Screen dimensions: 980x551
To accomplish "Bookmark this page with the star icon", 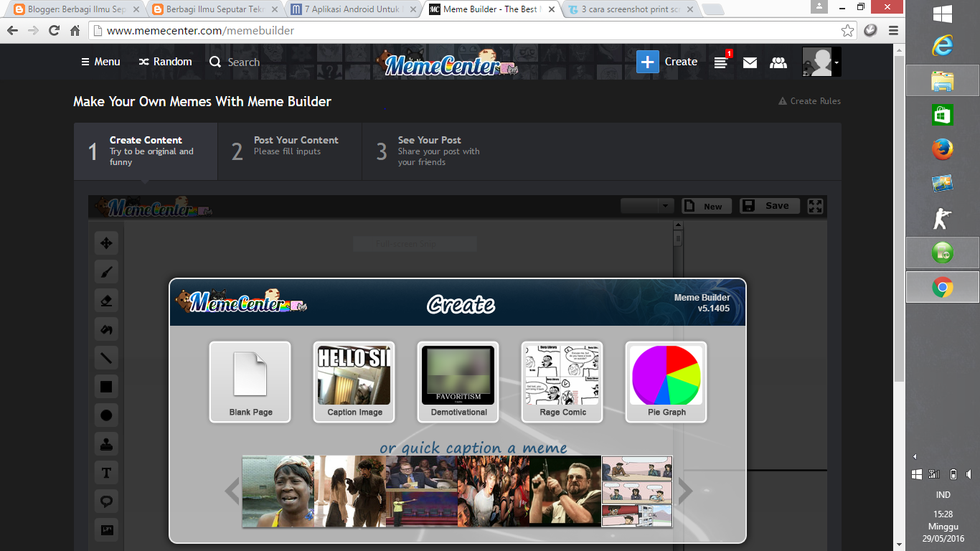I will (x=848, y=30).
